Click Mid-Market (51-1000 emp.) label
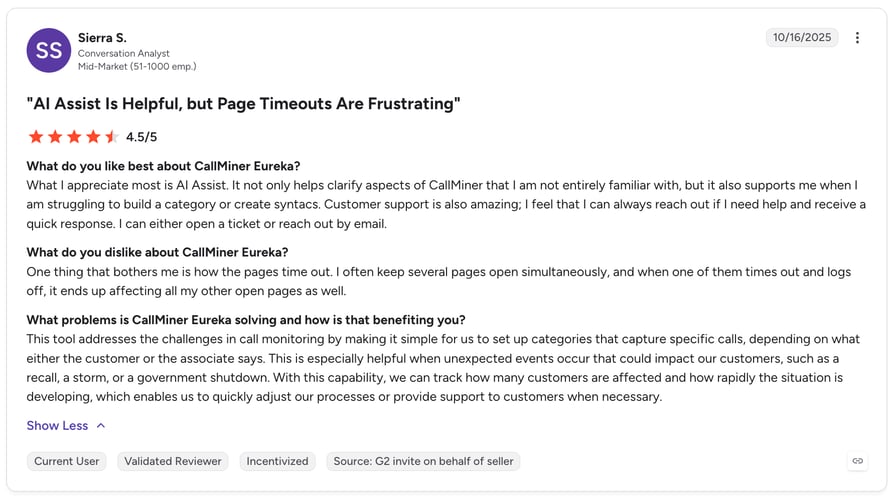894x500 pixels. [137, 66]
